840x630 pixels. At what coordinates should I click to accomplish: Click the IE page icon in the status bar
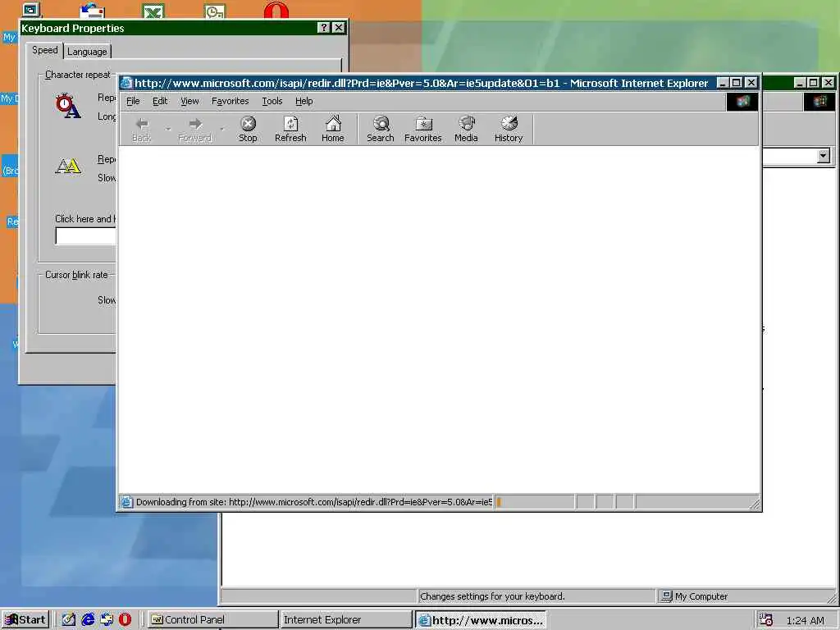[126, 502]
